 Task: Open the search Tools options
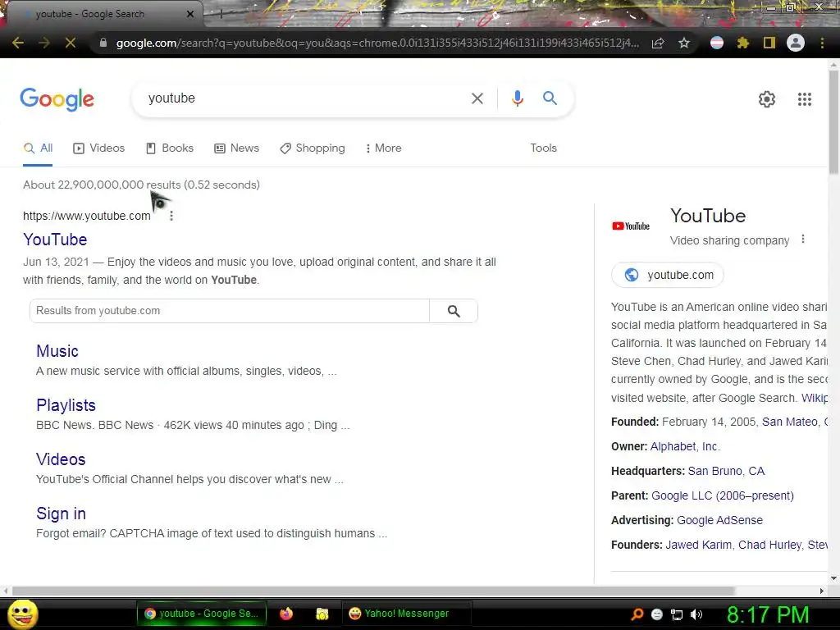pyautogui.click(x=543, y=148)
